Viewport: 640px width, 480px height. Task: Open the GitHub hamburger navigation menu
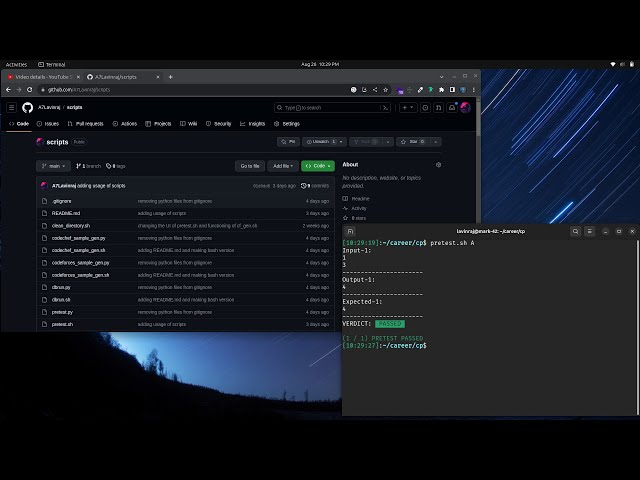(11, 108)
